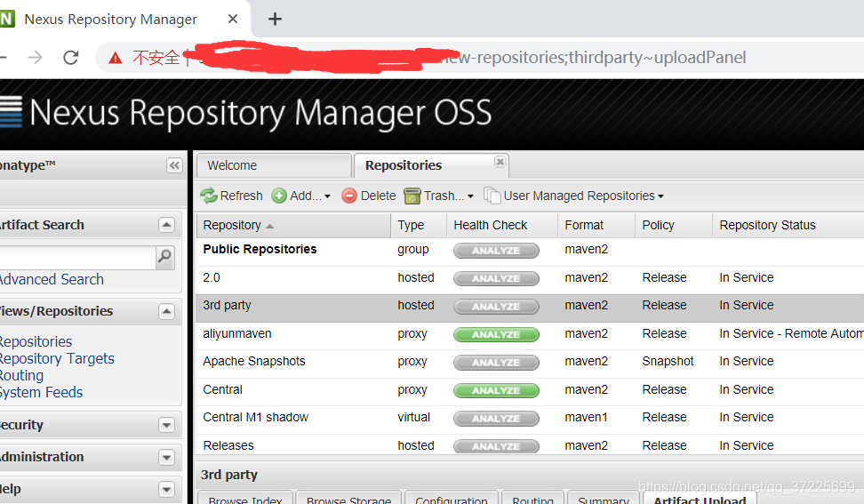864x504 pixels.
Task: Go forward in browser history
Action: (35, 57)
